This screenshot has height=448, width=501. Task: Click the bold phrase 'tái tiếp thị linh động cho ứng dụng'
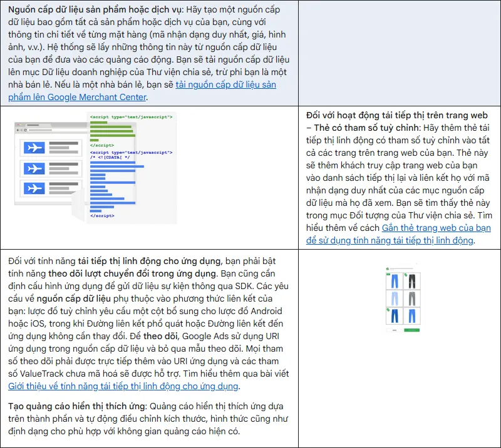click(x=149, y=261)
